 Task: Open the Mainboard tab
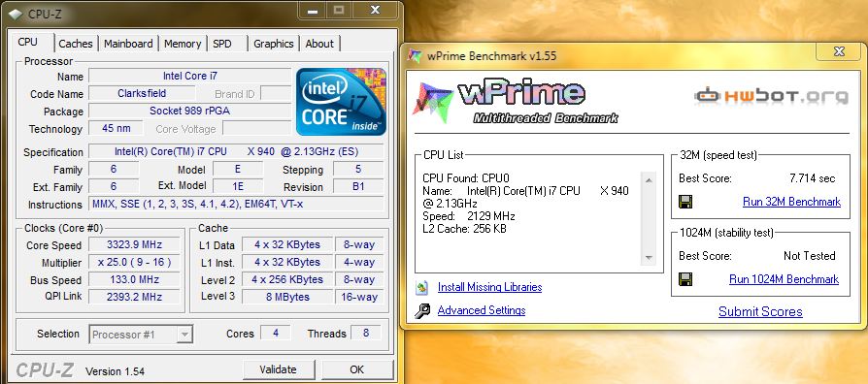(128, 44)
